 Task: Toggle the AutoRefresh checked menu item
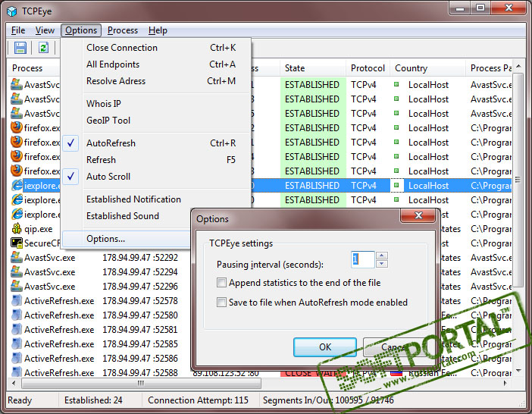pyautogui.click(x=156, y=143)
